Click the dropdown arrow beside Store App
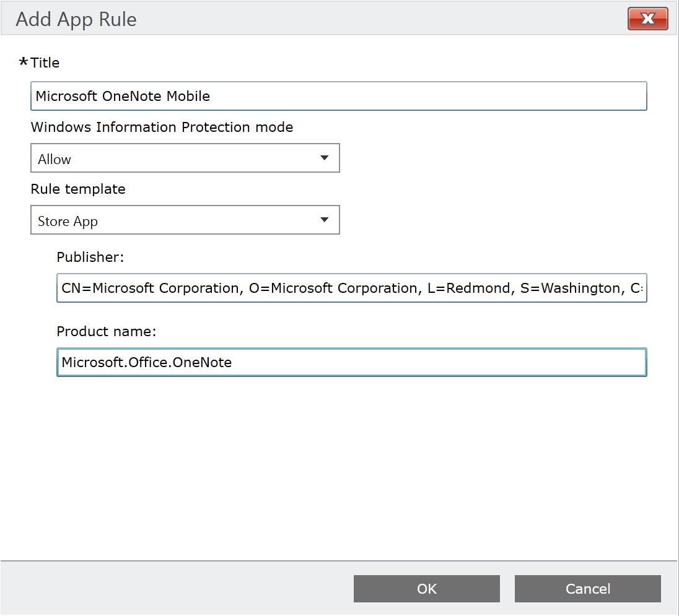The height and width of the screenshot is (616, 679). [x=324, y=220]
